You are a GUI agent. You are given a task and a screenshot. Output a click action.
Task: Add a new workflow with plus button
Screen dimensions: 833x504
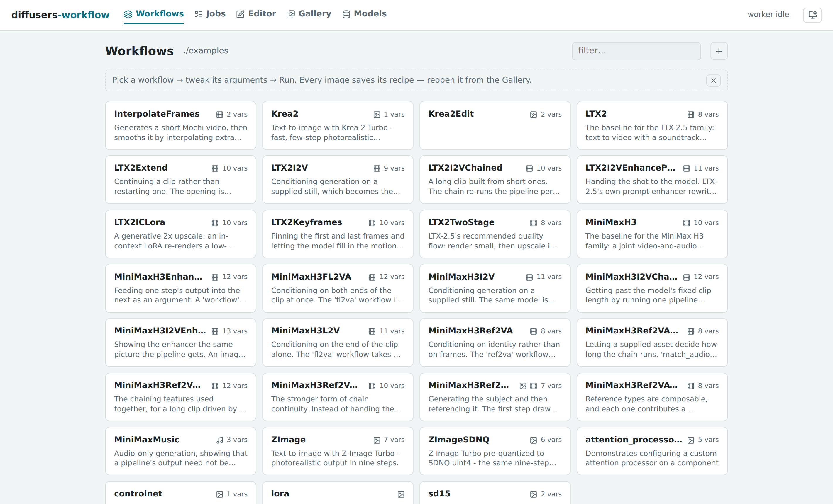click(x=719, y=51)
